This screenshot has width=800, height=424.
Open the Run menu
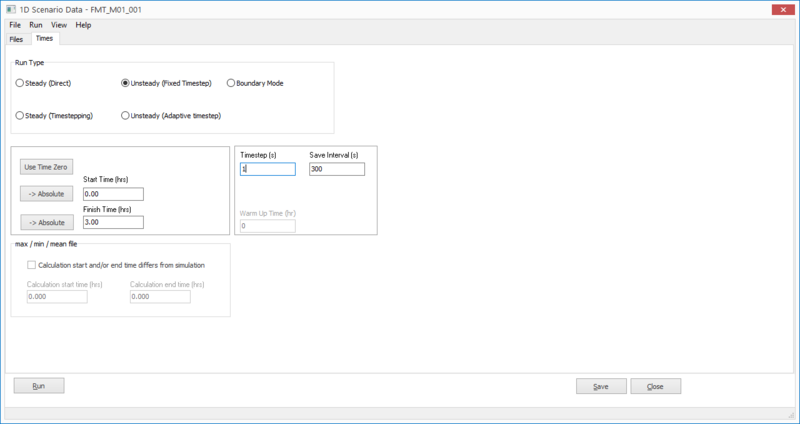pyautogui.click(x=36, y=24)
